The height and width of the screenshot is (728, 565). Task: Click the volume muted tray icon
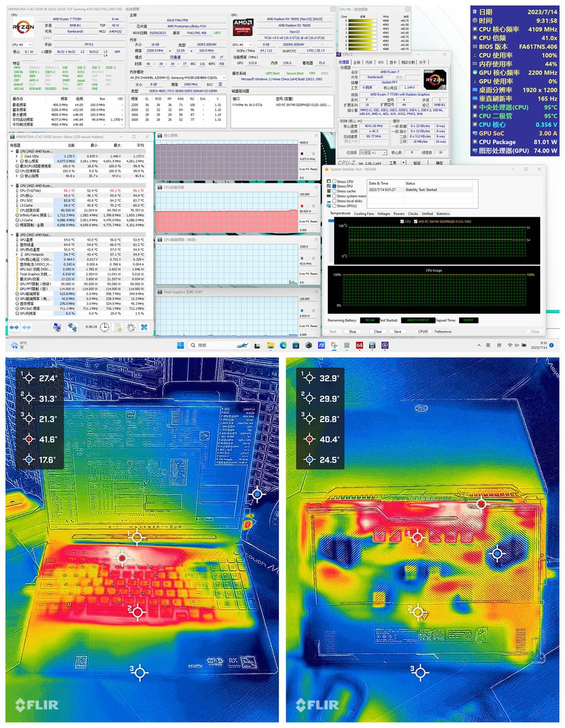click(517, 345)
